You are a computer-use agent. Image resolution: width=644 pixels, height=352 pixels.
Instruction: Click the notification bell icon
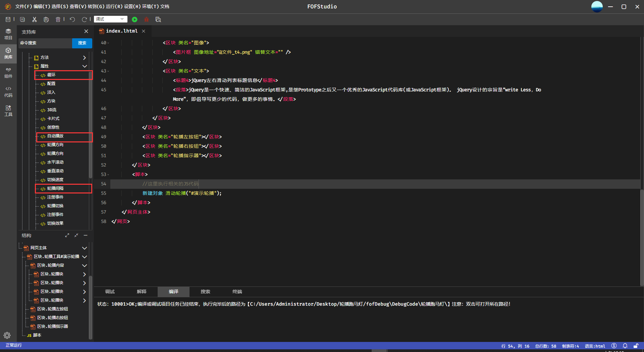pyautogui.click(x=625, y=346)
